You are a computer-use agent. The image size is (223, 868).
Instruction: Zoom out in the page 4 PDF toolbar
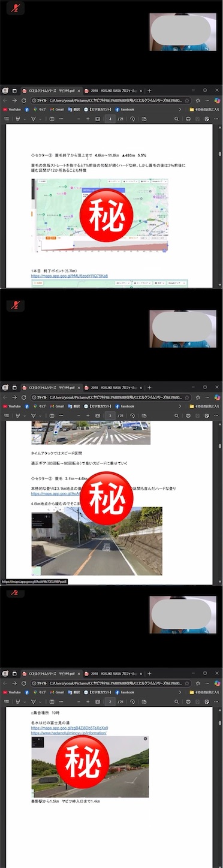(x=78, y=119)
